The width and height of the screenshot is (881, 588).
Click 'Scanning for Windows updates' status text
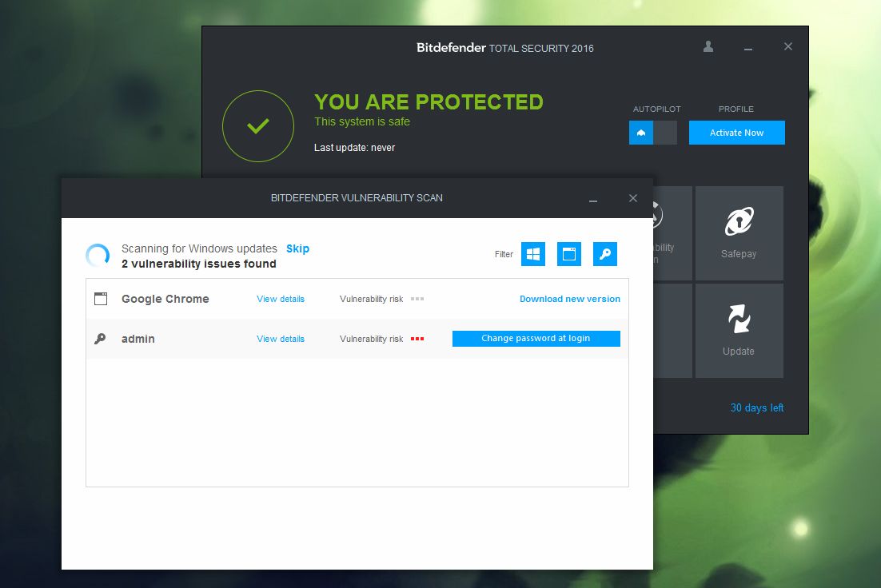(x=199, y=248)
